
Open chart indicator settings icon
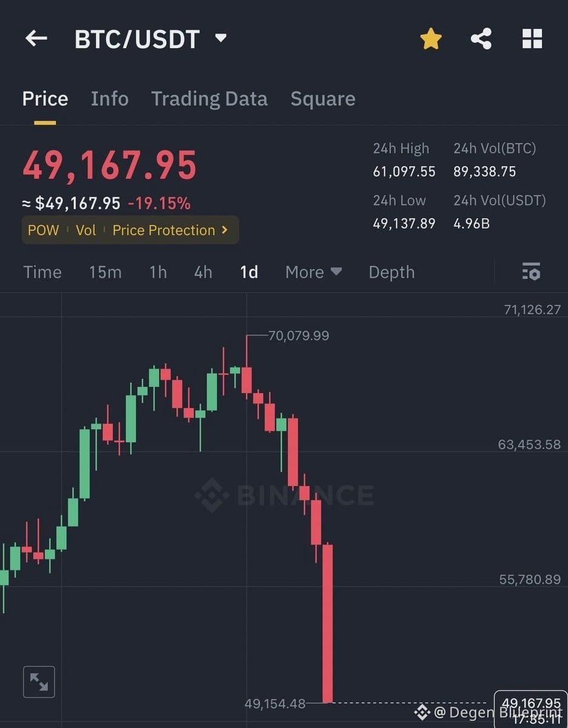click(x=531, y=272)
